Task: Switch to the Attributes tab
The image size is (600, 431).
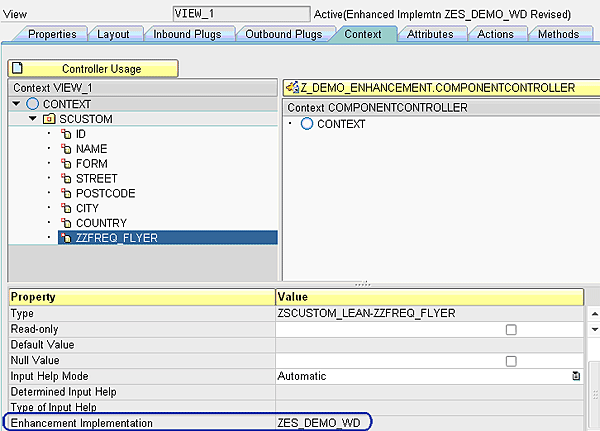Action: 430,34
